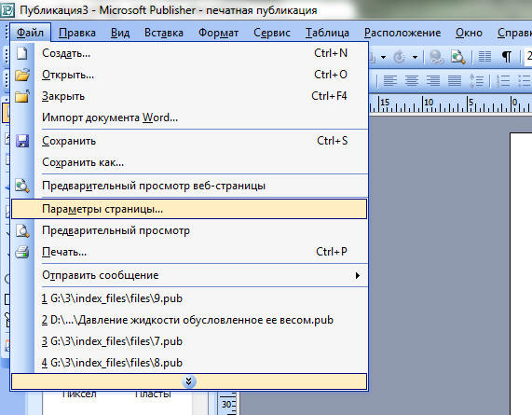532x415 pixels.
Task: Click the line spacing toolbar icon
Action: coord(476,81)
